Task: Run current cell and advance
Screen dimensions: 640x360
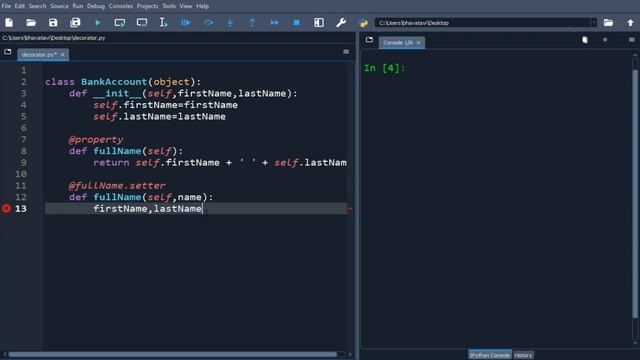Action: (142, 23)
